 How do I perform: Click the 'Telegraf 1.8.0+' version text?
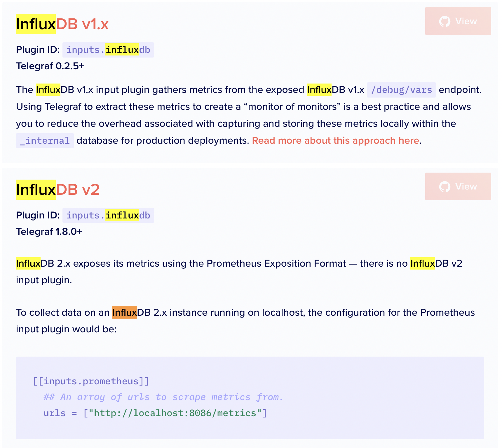[x=49, y=232]
